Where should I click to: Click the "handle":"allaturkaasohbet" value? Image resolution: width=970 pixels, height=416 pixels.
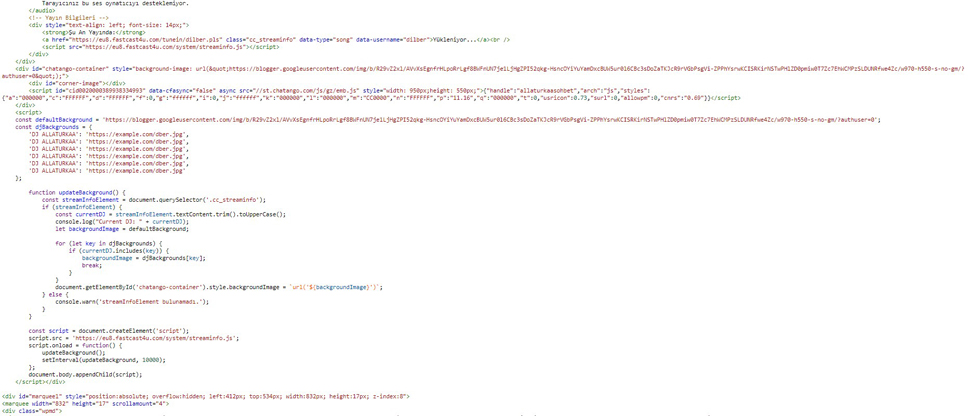[x=534, y=90]
